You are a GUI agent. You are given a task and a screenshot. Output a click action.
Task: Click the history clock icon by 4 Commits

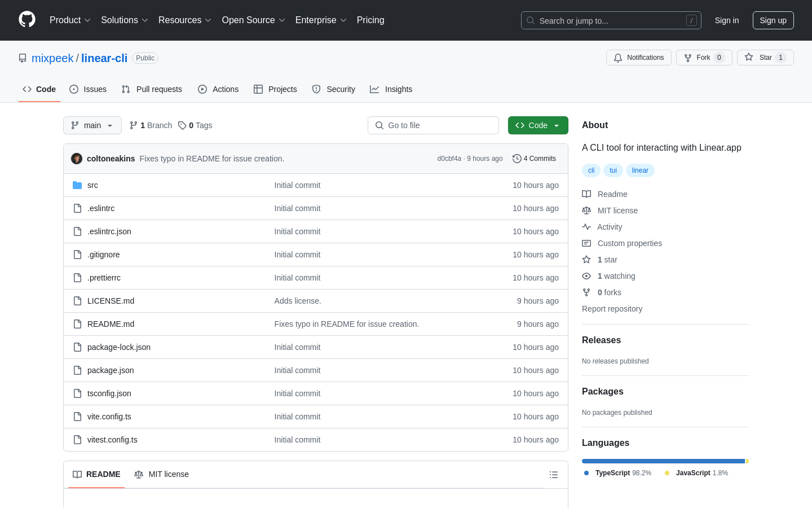(x=517, y=159)
